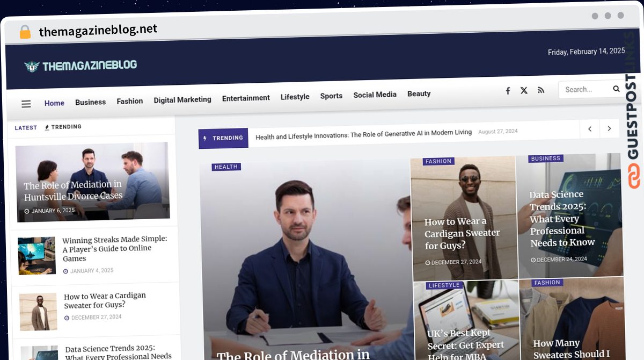Viewport: 644px width, 360px height.
Task: Open sidebar Mediation in Huntsville Divorce Cases card
Action: click(92, 182)
